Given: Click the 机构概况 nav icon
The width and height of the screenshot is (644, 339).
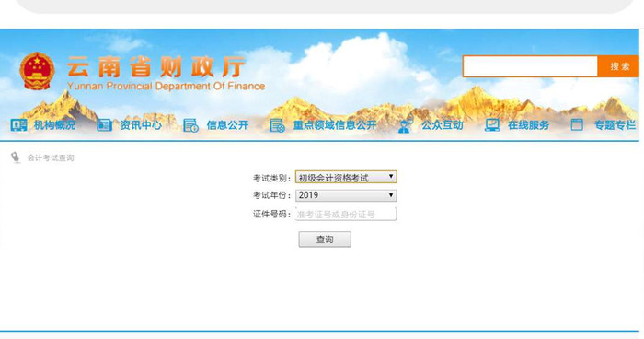Looking at the screenshot, I should point(19,125).
